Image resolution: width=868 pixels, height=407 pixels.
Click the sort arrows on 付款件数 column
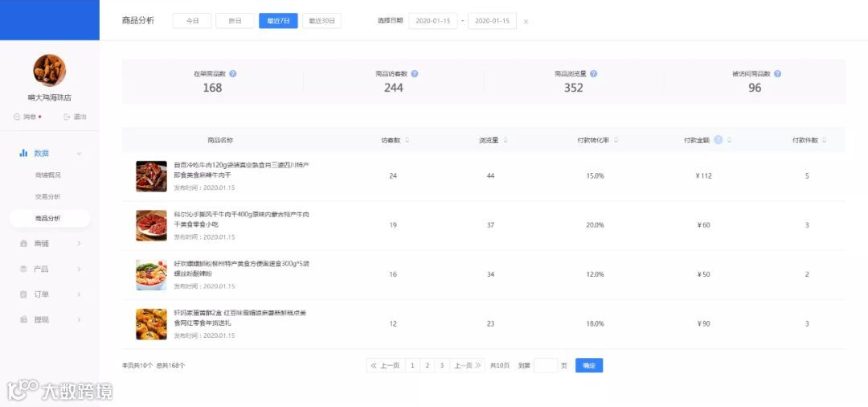tap(825, 140)
